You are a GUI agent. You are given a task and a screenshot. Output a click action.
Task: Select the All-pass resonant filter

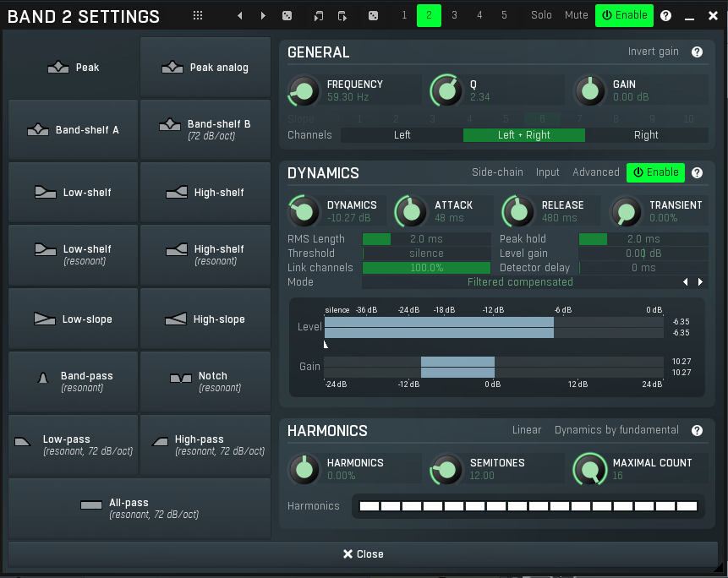pyautogui.click(x=140, y=509)
